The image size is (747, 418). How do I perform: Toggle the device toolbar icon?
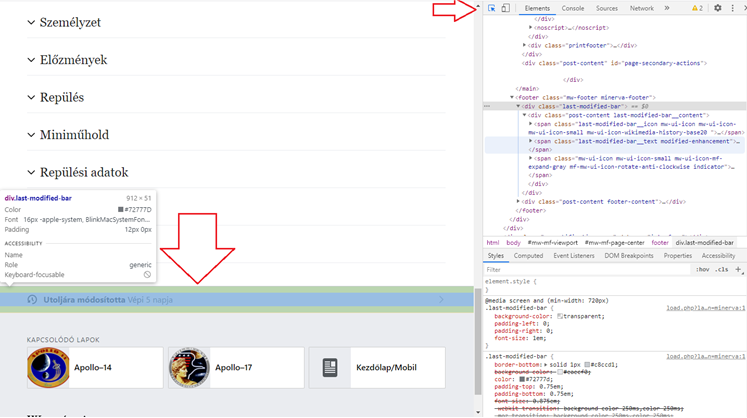coord(506,8)
